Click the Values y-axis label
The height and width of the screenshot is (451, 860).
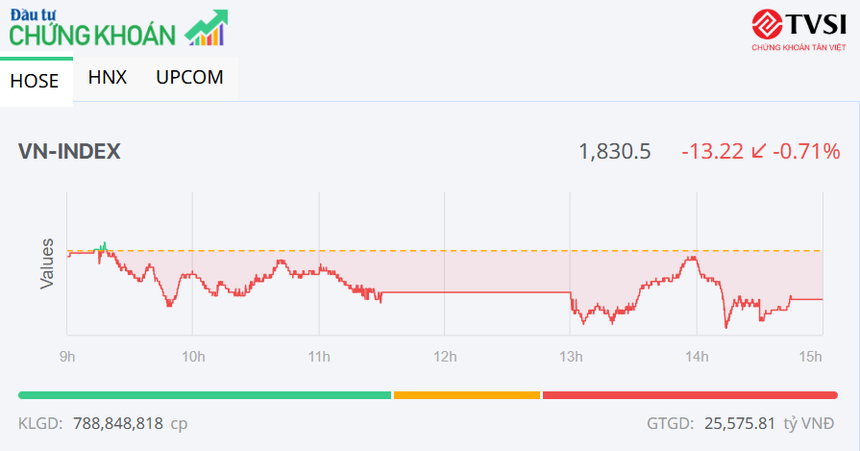click(47, 264)
